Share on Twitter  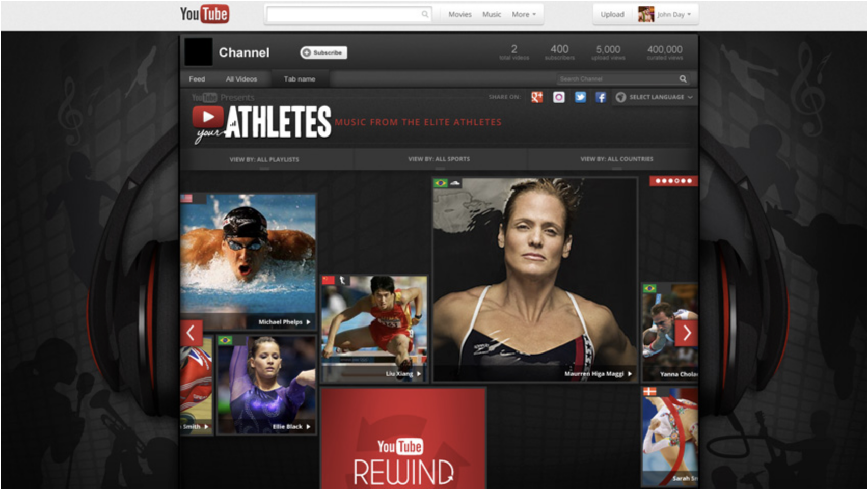(580, 97)
